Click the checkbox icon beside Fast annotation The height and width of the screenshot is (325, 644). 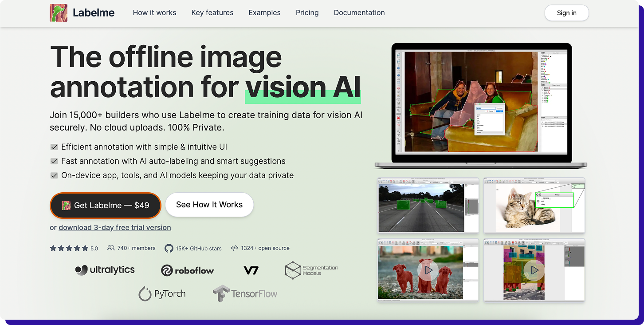coord(54,161)
